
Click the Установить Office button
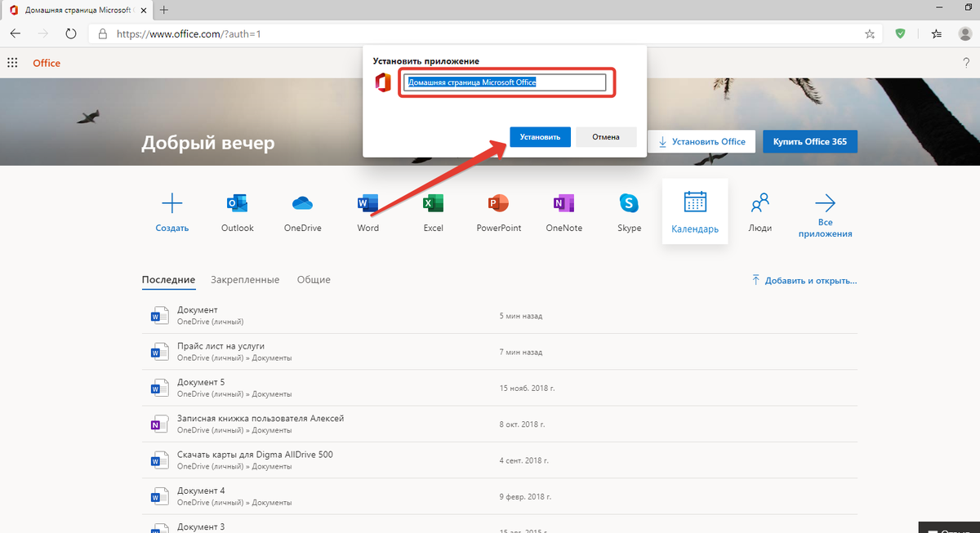[702, 141]
